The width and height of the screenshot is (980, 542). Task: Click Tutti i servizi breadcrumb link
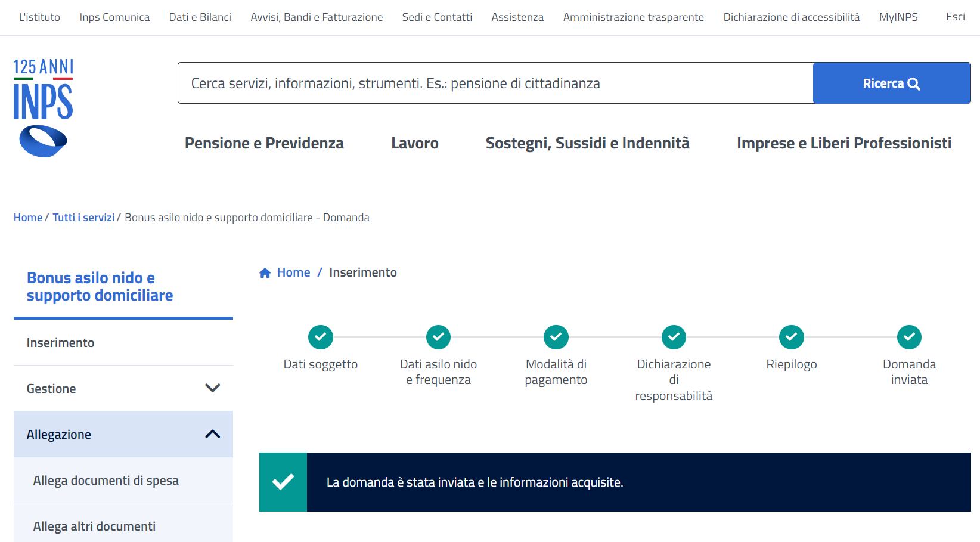(x=83, y=218)
